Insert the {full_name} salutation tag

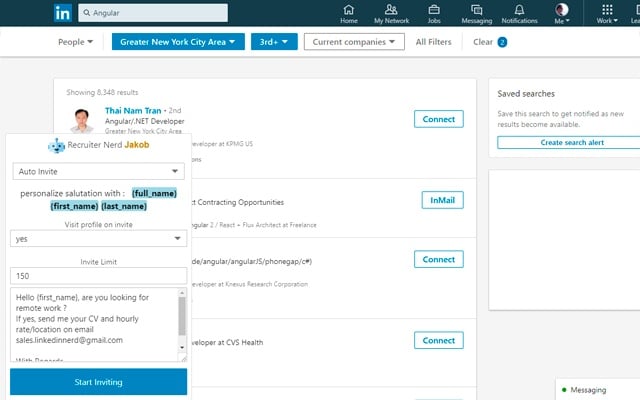coord(154,193)
